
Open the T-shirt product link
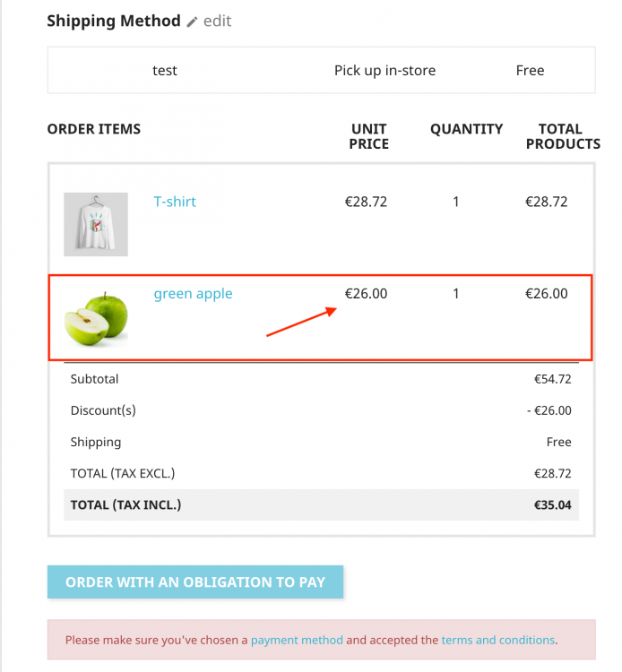pos(175,202)
